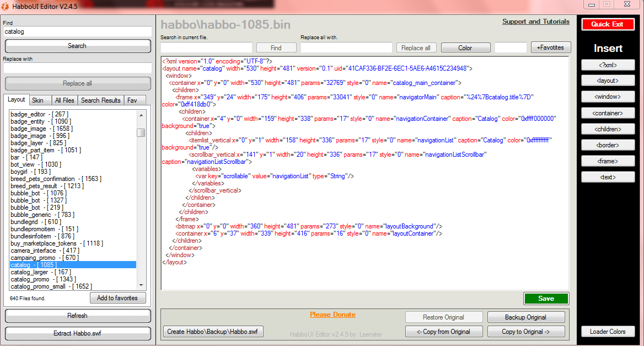Select camera_interface - [ 417 ] entry
Screen dimensions: 644x346
[45, 251]
